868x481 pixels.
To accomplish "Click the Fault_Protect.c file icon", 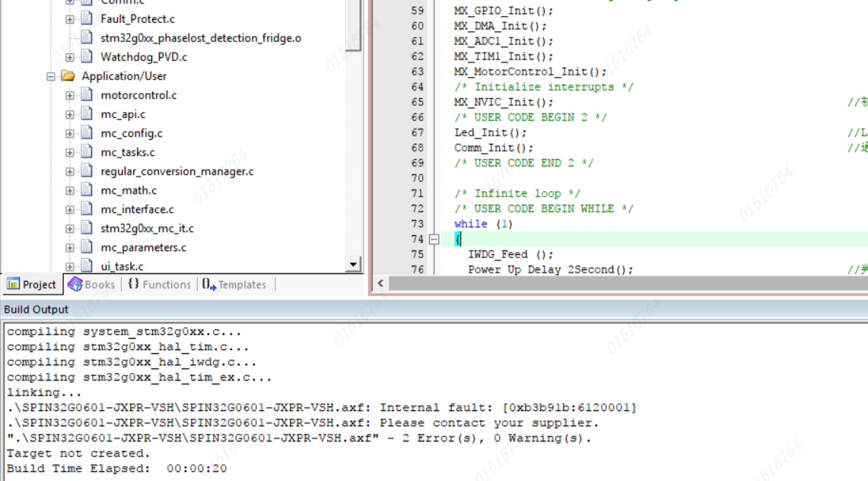I will (87, 19).
